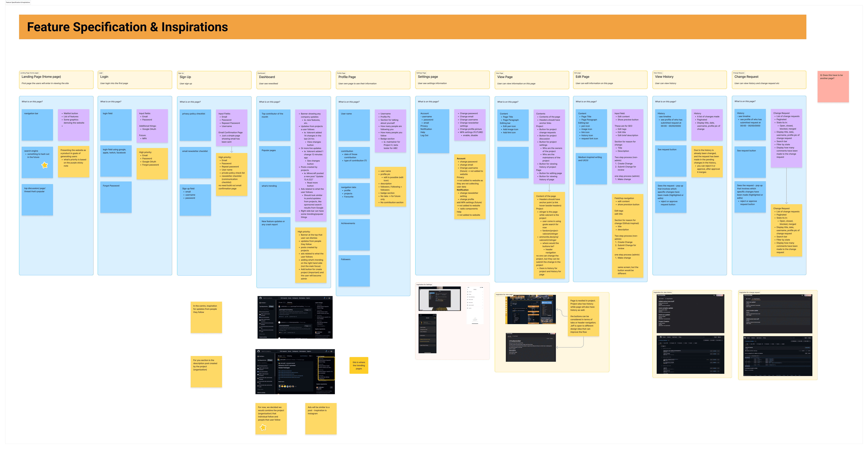The width and height of the screenshot is (868, 449).
Task: Select the 'navigation tabs' blue sticky
Action: pos(354,199)
